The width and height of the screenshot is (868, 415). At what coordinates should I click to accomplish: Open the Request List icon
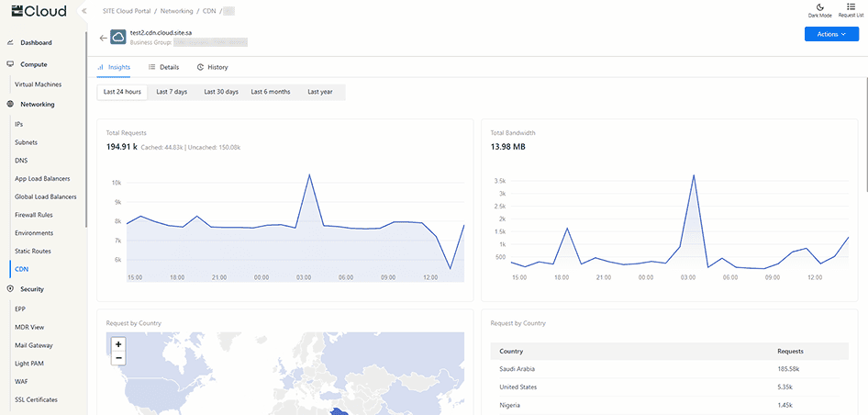tap(851, 6)
